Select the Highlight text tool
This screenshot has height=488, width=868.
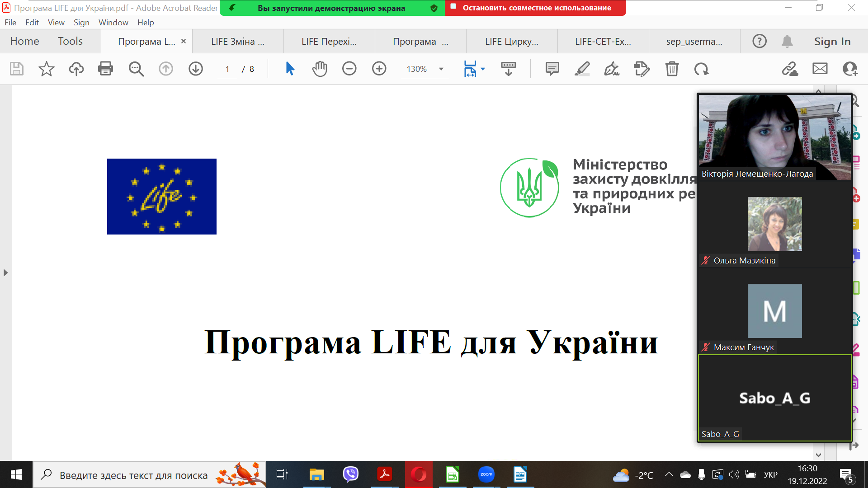(582, 69)
